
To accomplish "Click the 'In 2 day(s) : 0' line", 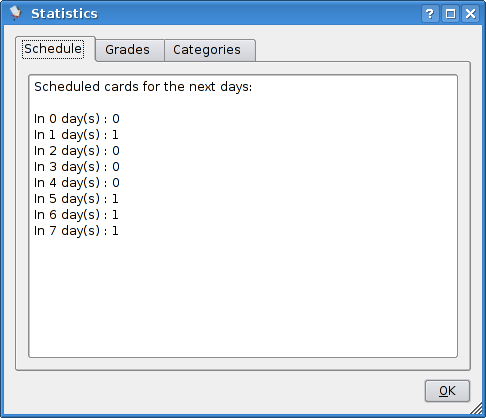I will pos(77,151).
